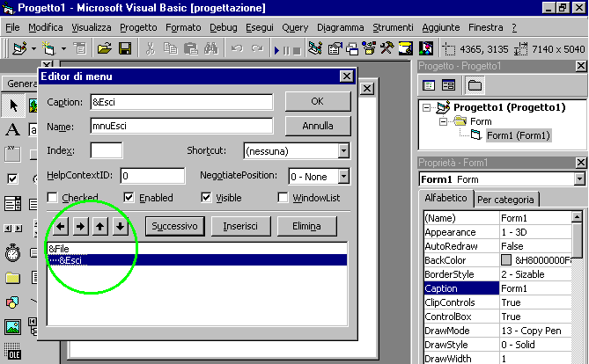
Task: Click the Object Browser toolbar icon
Action: pyautogui.click(x=369, y=48)
